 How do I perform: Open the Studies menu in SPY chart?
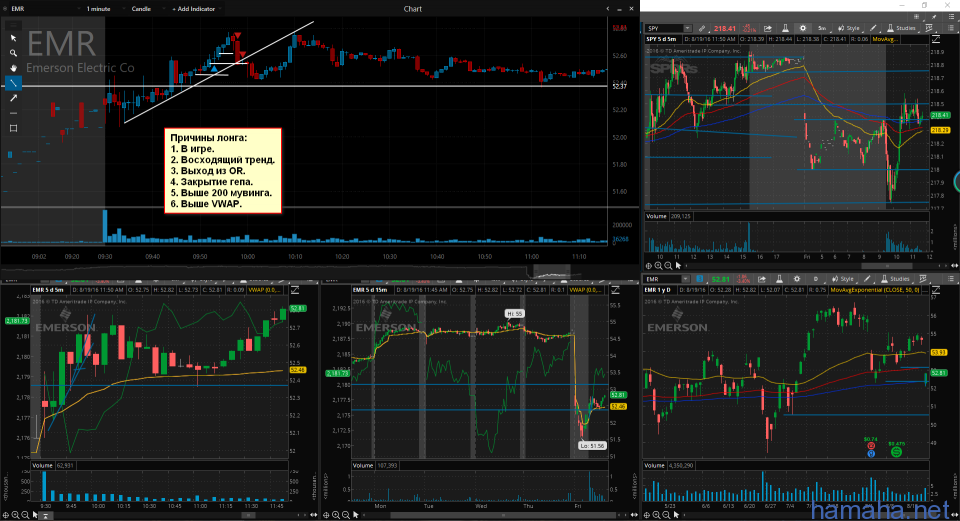(901, 28)
